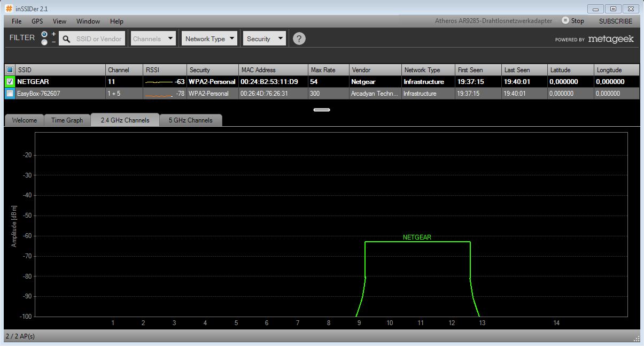Click the panel splitter handle below table
The width and height of the screenshot is (644, 346).
click(322, 110)
